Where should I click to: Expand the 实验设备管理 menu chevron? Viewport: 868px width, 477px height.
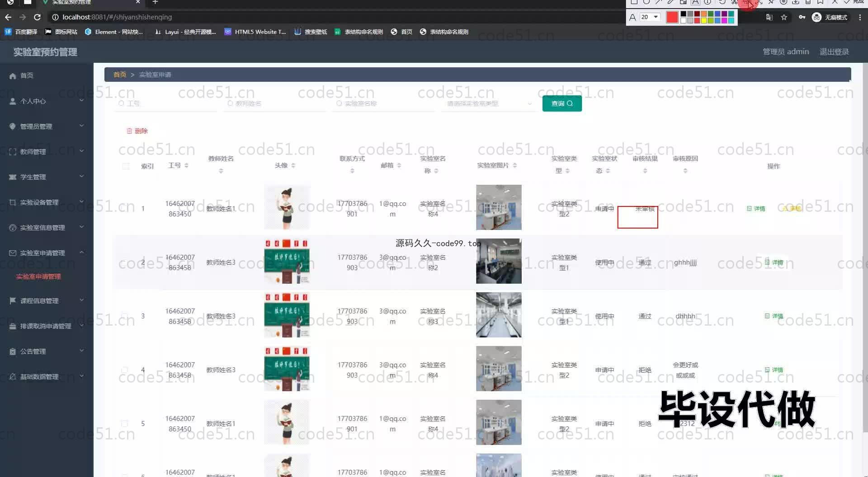82,201
